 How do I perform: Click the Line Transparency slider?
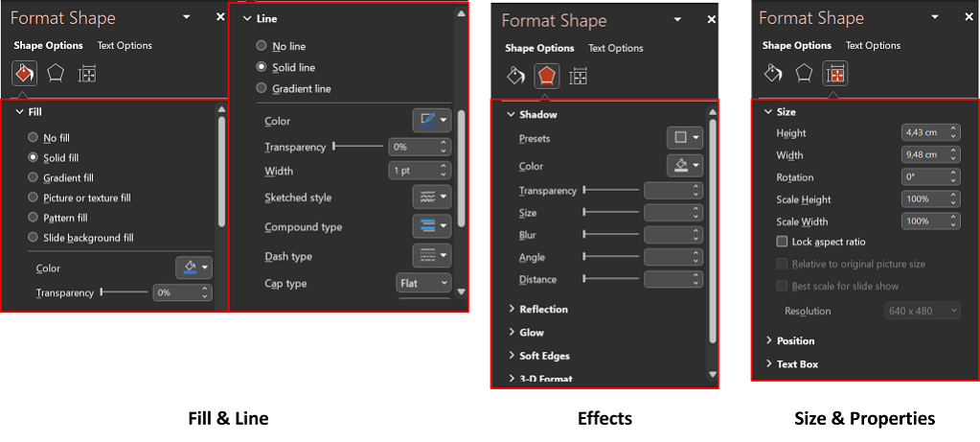pyautogui.click(x=357, y=147)
